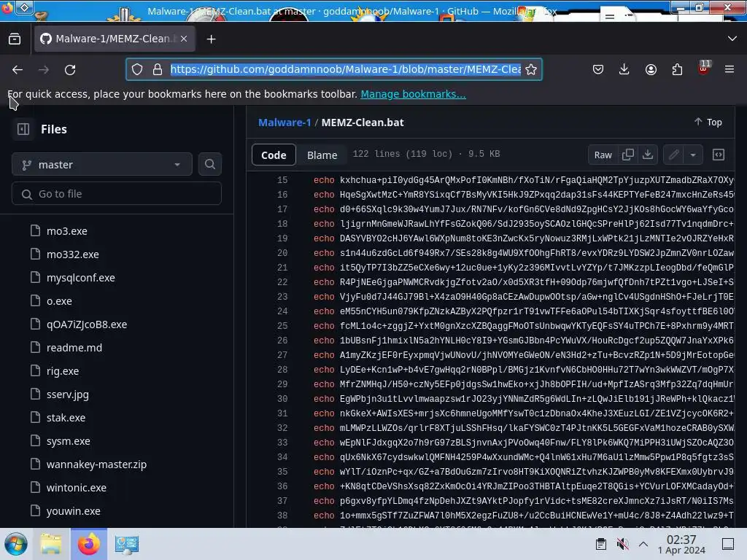Select qOA7iZJcoB8.exe in the tree
This screenshot has height=560, width=747.
click(x=87, y=324)
